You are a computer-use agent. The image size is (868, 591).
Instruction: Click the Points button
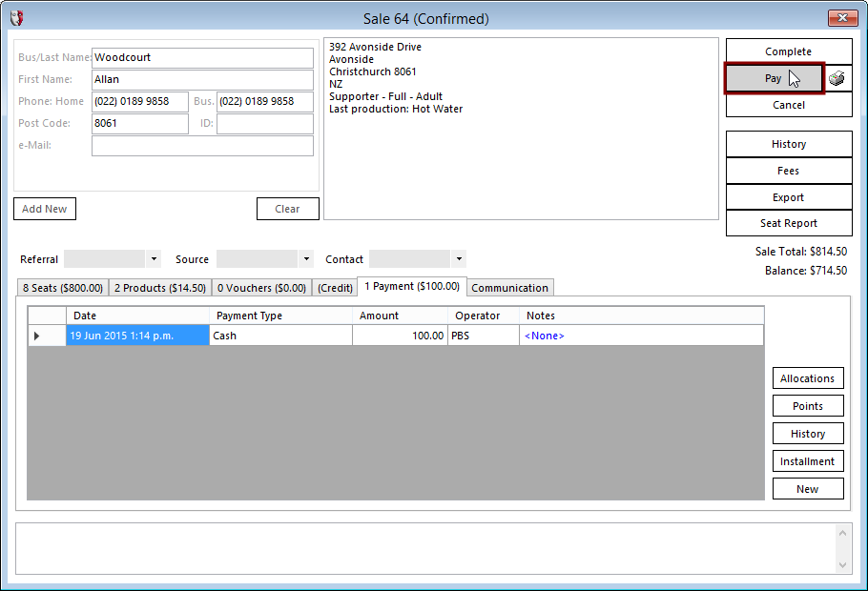tap(808, 406)
